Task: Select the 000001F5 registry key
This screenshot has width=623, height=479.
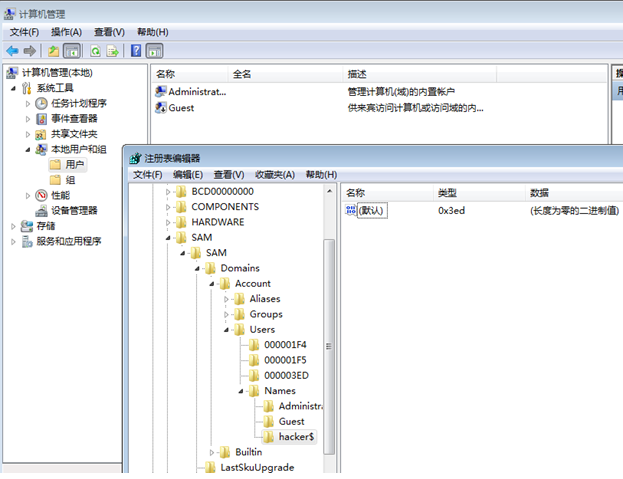Action: [x=285, y=360]
